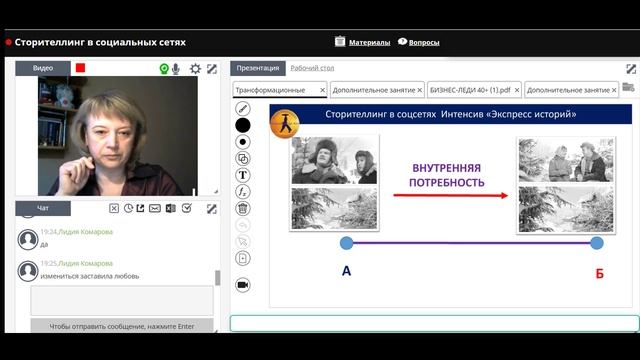This screenshot has width=640, height=360.
Task: Click the slide's orange logo icon
Action: click(284, 124)
